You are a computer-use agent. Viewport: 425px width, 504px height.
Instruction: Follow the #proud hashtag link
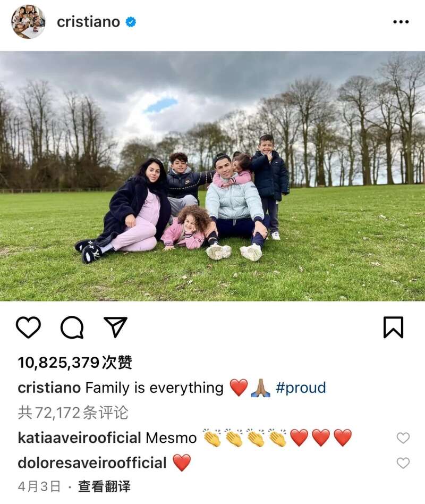pos(301,388)
